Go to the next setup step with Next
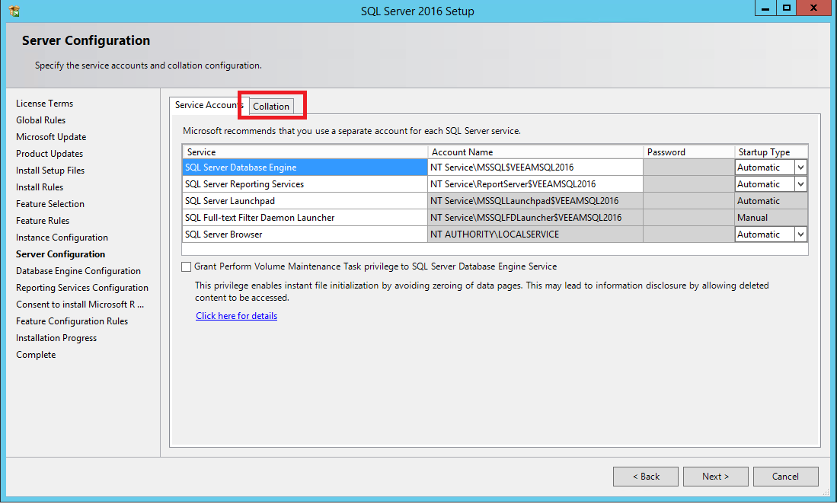Viewport: 837px width, 504px height. pyautogui.click(x=715, y=477)
